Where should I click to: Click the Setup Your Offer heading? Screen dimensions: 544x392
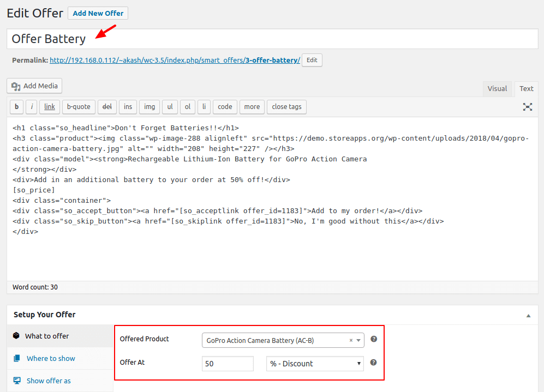pos(44,315)
